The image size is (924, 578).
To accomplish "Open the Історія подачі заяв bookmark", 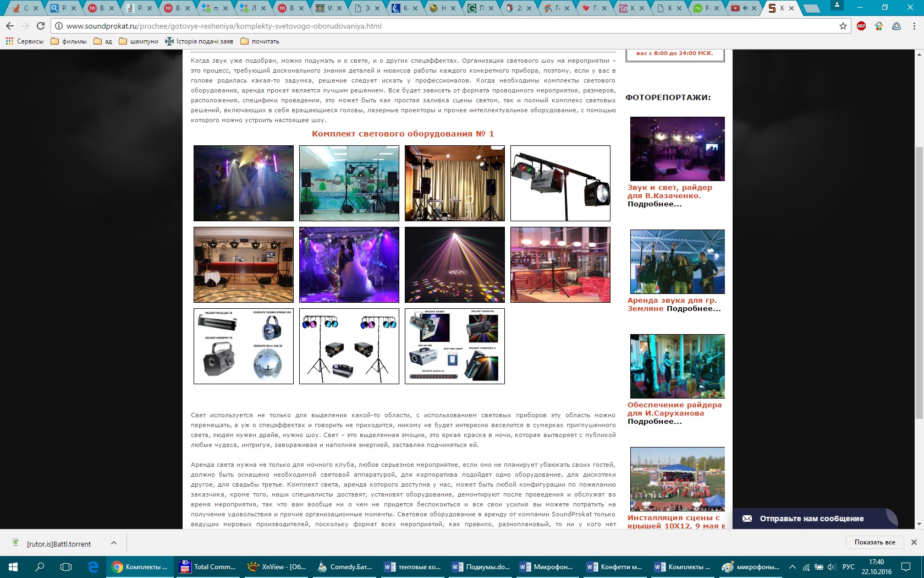I will 199,41.
